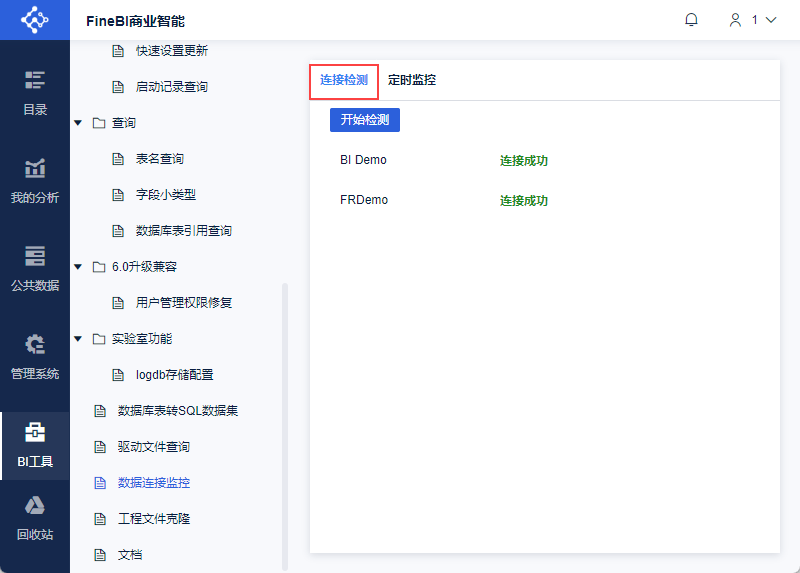Screen dimensions: 800x573
Task: Click the tree panel vertical scrollbar
Action: click(285, 420)
